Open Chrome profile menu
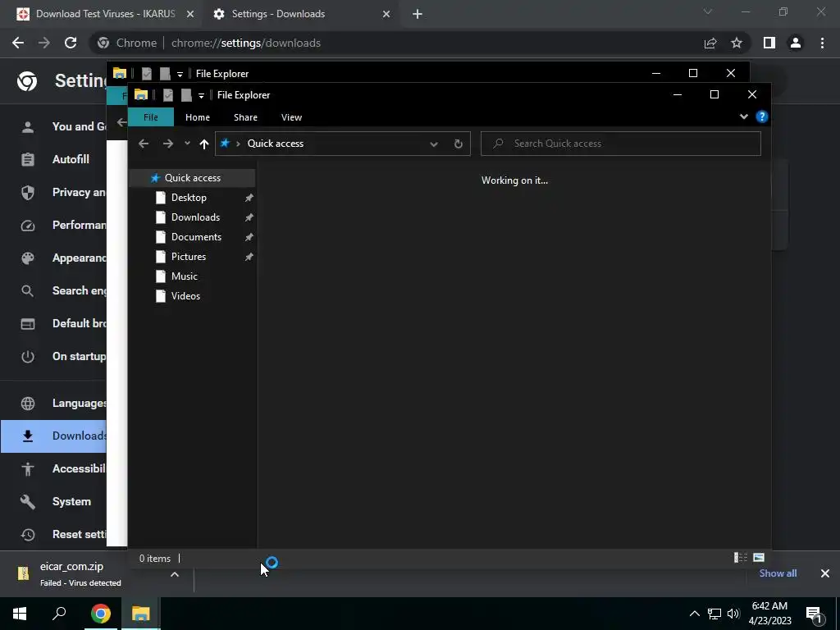This screenshot has height=630, width=840. [x=796, y=43]
